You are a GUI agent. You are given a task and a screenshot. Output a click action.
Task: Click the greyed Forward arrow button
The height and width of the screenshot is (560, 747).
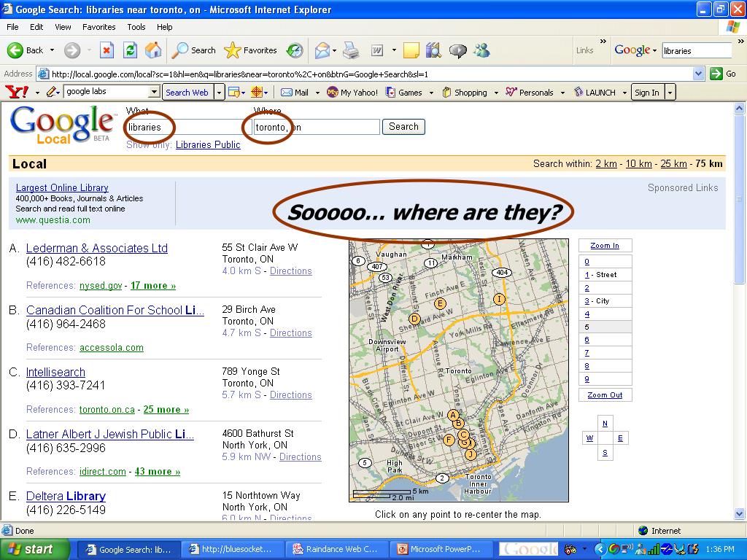click(x=72, y=50)
